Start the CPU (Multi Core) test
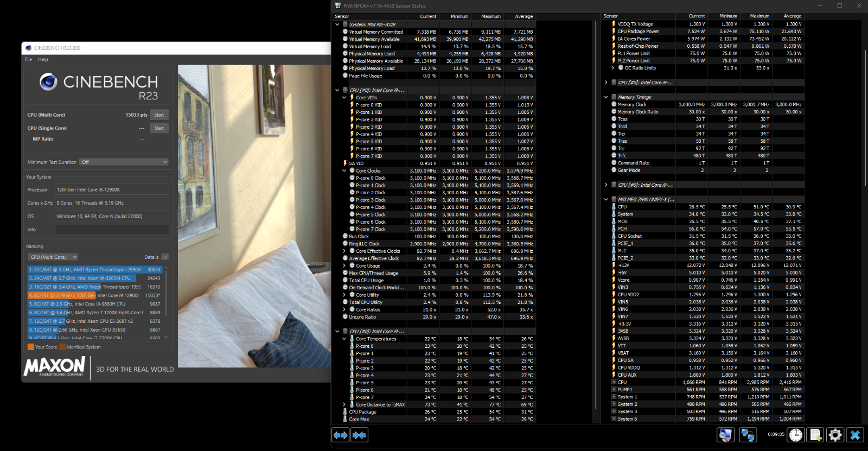Screen dimensions: 868x451 [159, 115]
